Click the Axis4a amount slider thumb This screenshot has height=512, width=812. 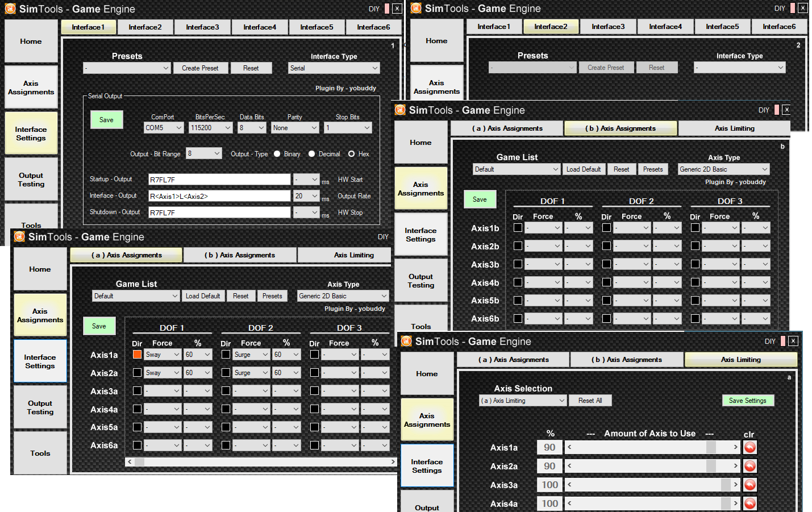click(x=726, y=503)
